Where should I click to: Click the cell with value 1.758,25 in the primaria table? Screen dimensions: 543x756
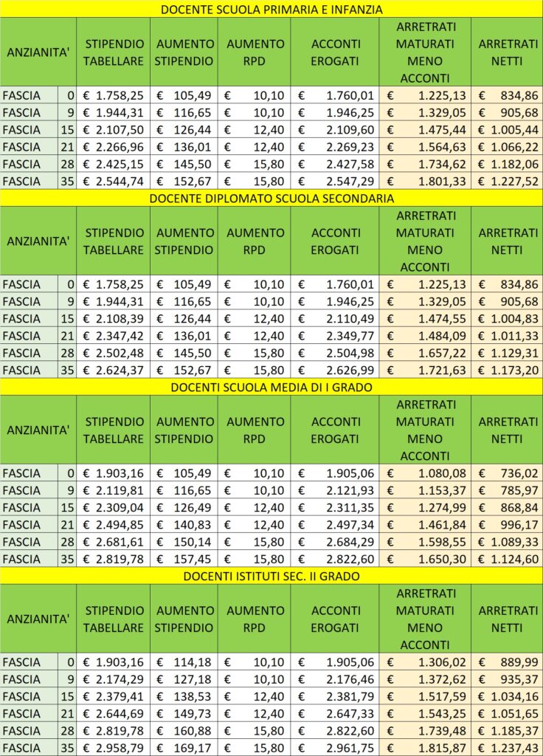coord(113,95)
